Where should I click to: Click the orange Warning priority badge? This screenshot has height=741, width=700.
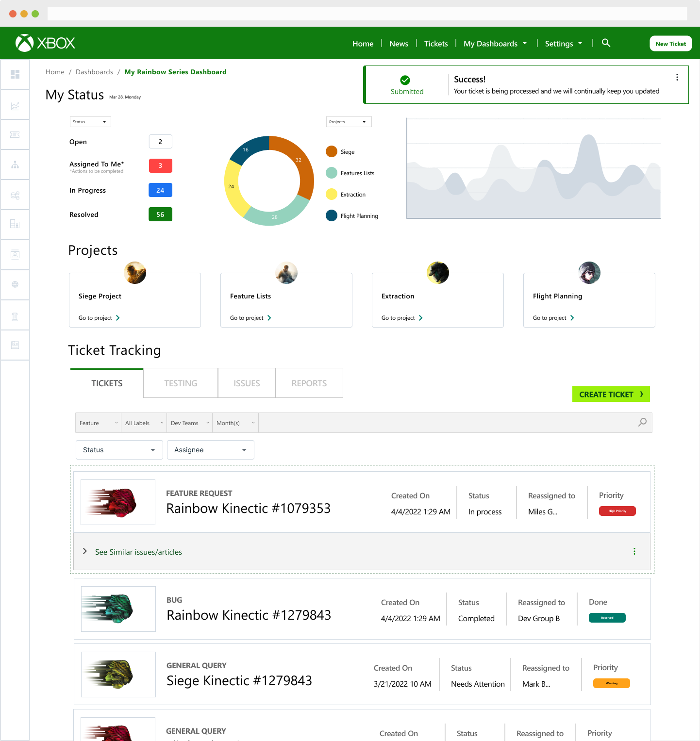tap(612, 683)
